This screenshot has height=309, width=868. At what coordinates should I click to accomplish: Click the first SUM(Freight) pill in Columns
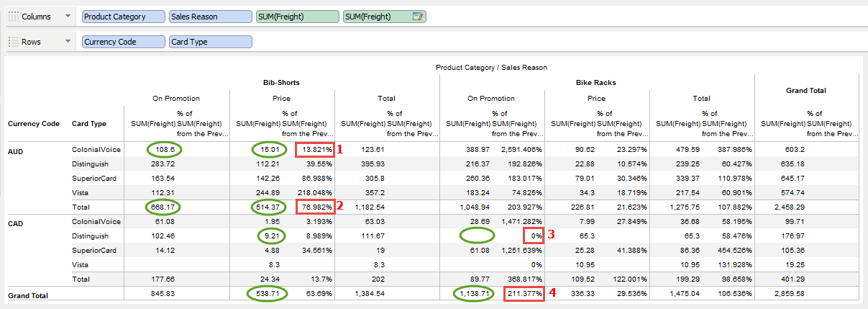297,17
